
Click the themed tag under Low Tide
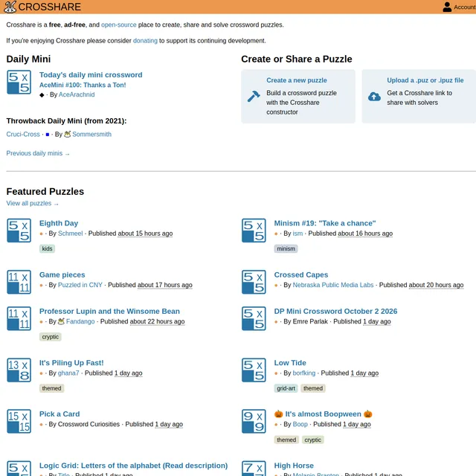tap(313, 388)
